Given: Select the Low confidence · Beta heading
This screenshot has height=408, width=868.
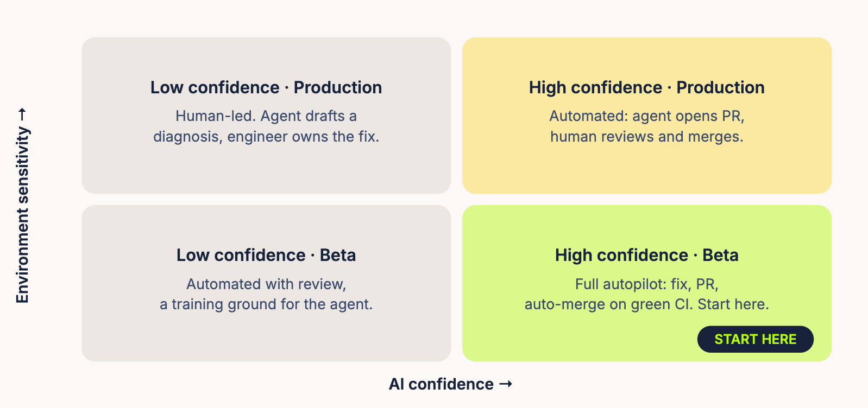Looking at the screenshot, I should pyautogui.click(x=266, y=255).
